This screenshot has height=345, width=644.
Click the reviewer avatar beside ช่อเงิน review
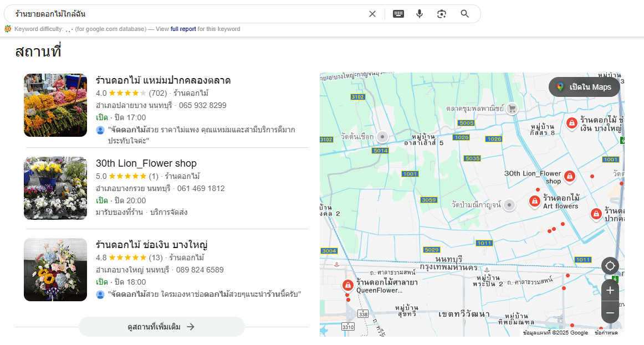[100, 295]
